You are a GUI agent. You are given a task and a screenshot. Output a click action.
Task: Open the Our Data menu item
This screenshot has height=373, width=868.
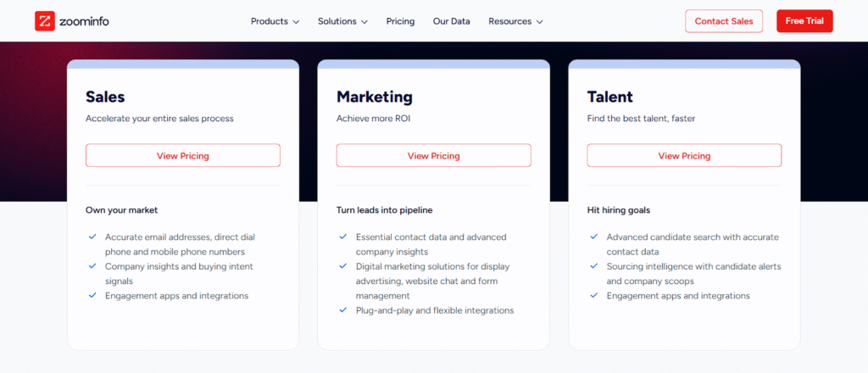point(451,21)
